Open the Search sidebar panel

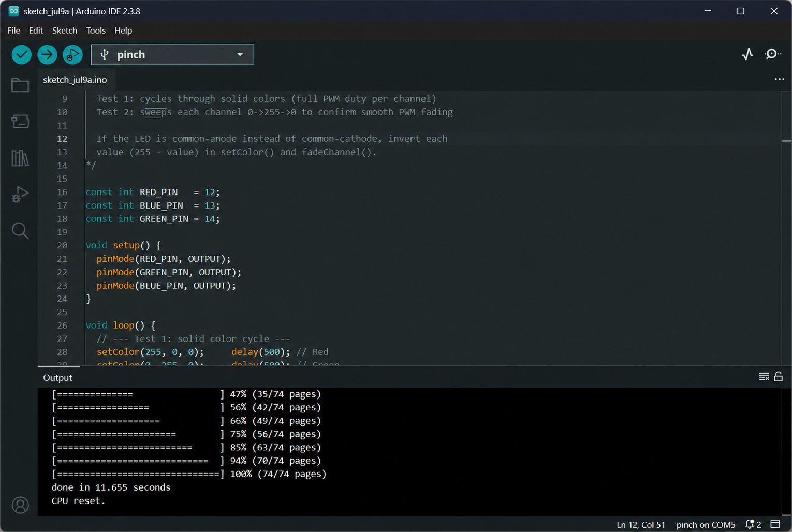click(x=20, y=231)
